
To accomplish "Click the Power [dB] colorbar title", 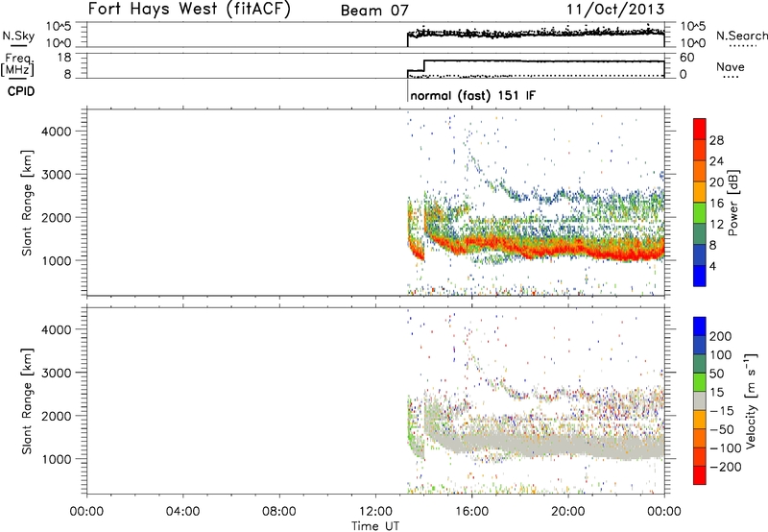I will [x=733, y=203].
